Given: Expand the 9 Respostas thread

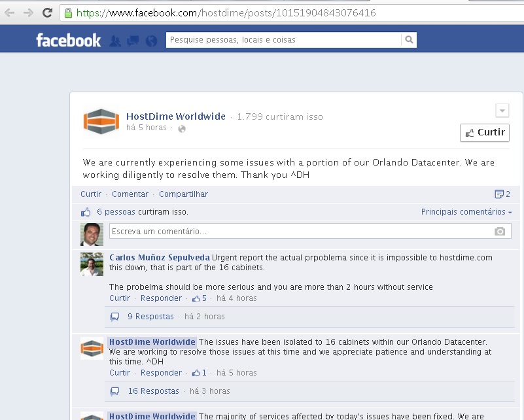Looking at the screenshot, I should 150,317.
